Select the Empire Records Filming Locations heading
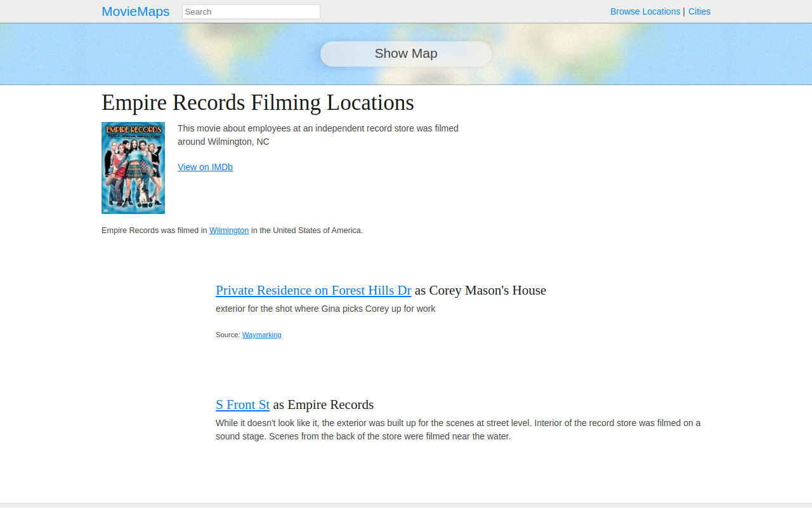Image resolution: width=812 pixels, height=508 pixels. (x=258, y=102)
